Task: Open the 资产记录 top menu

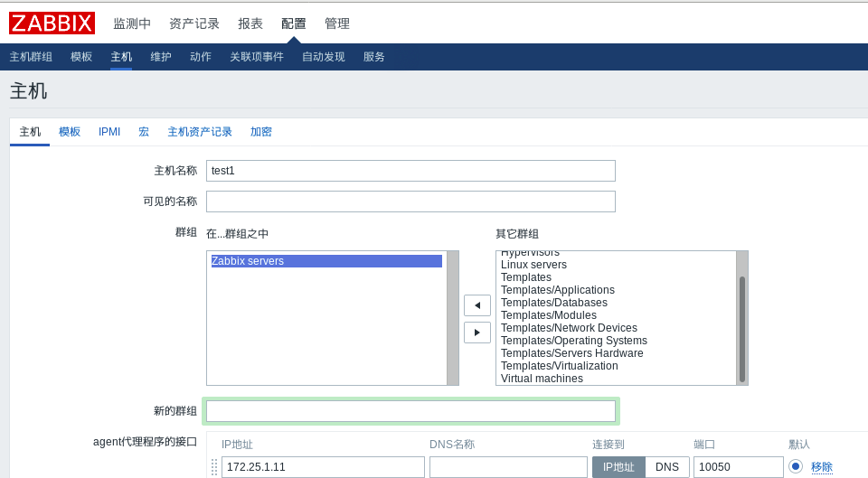Action: 194,23
